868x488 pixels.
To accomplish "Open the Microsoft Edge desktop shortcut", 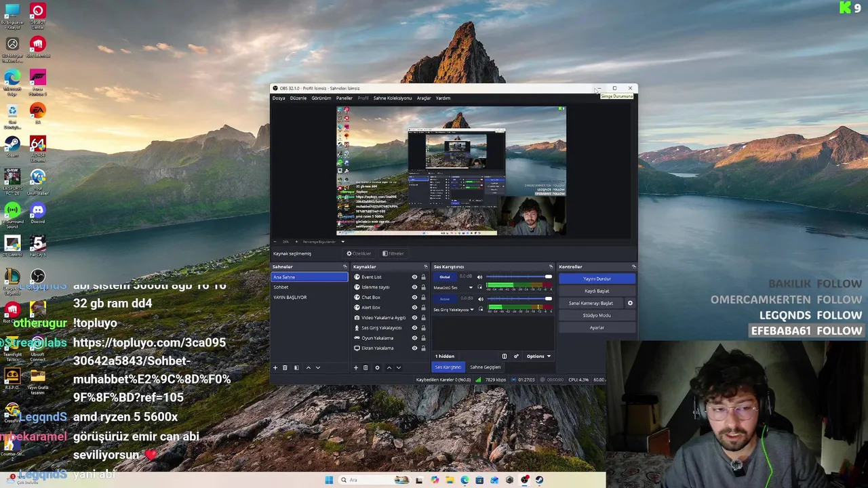I will (12, 82).
